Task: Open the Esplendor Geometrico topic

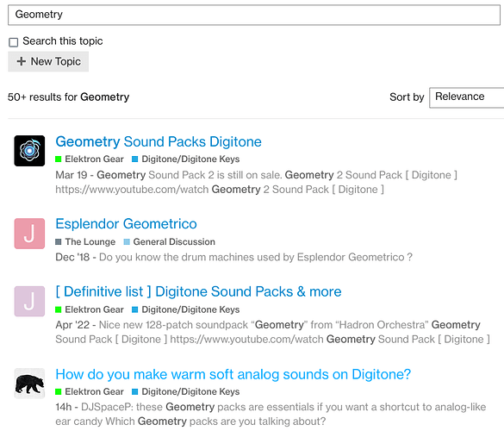Action: pyautogui.click(x=126, y=224)
